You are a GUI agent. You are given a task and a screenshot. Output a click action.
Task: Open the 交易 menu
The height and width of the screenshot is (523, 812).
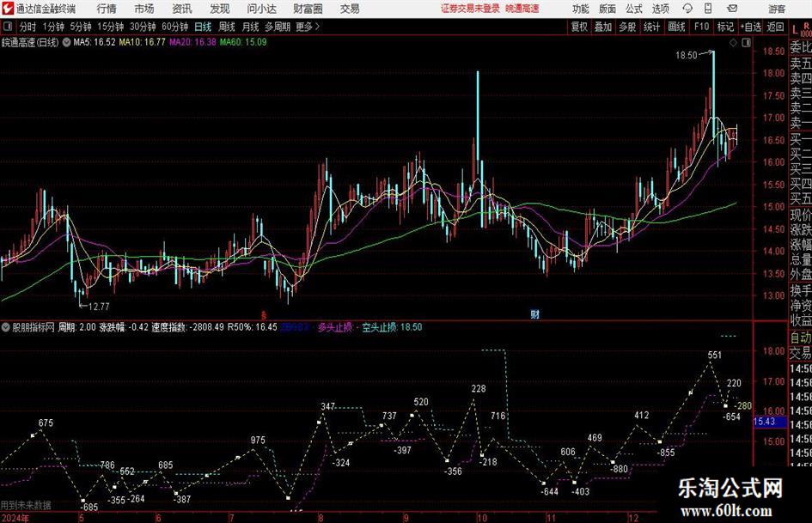(x=350, y=9)
